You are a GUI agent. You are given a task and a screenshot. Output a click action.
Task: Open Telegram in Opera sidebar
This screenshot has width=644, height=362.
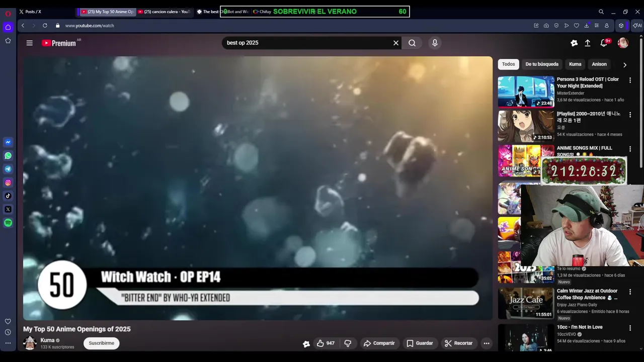tap(8, 169)
